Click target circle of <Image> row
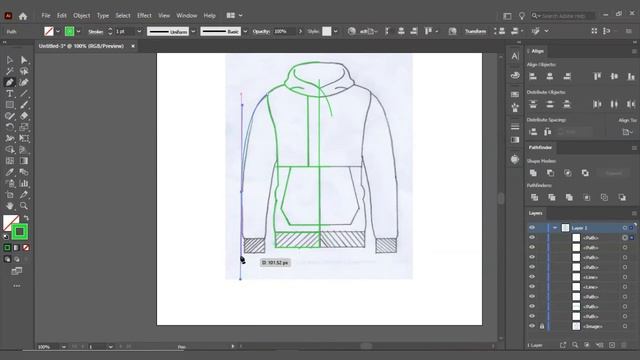This screenshot has height=360, width=640. click(624, 326)
